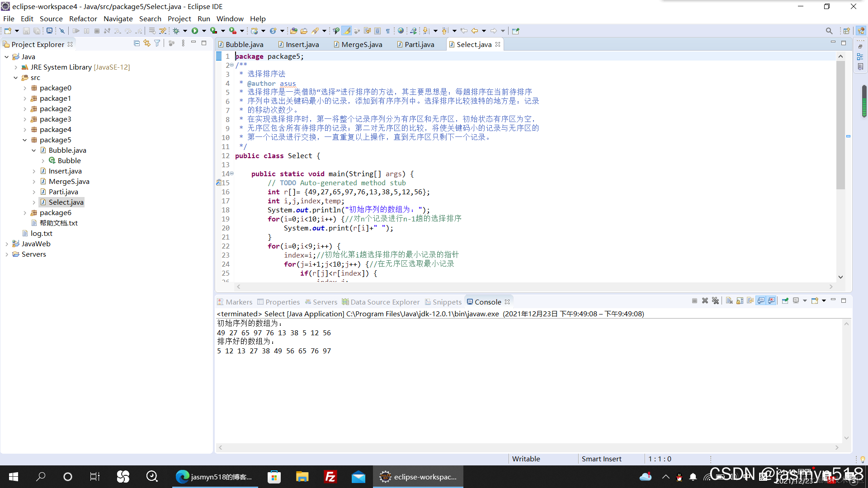Open the Debug button dropdown arrow
Image resolution: width=868 pixels, height=488 pixels.
pyautogui.click(x=185, y=31)
